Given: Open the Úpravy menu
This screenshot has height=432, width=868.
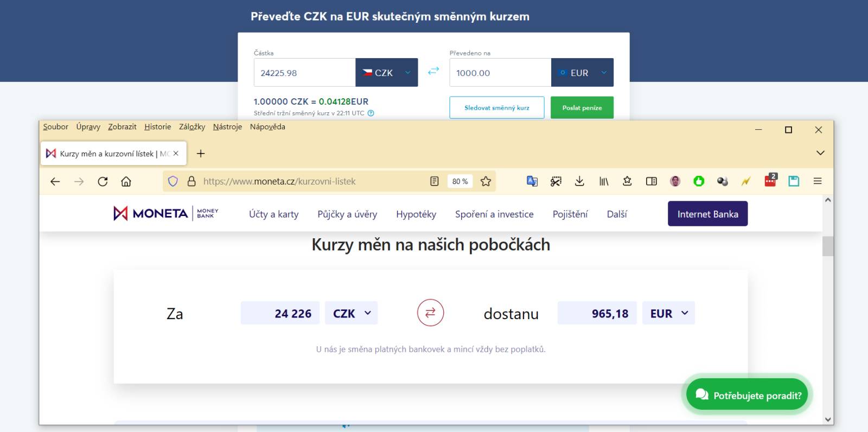Looking at the screenshot, I should (x=88, y=127).
